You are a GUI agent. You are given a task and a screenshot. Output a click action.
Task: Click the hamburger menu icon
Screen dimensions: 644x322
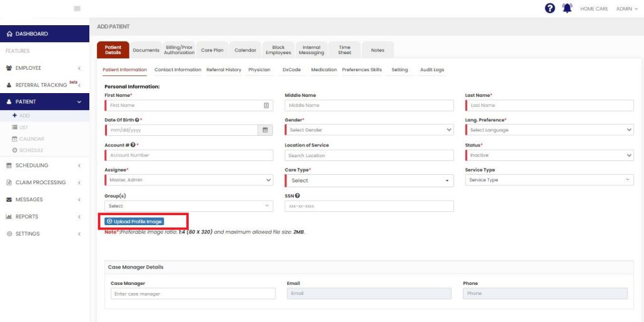coord(77,8)
